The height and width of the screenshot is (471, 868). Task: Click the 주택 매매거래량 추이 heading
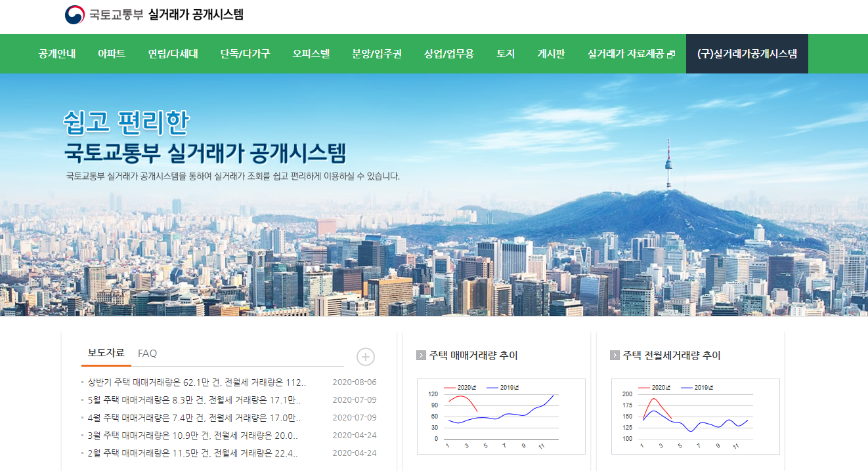click(473, 356)
